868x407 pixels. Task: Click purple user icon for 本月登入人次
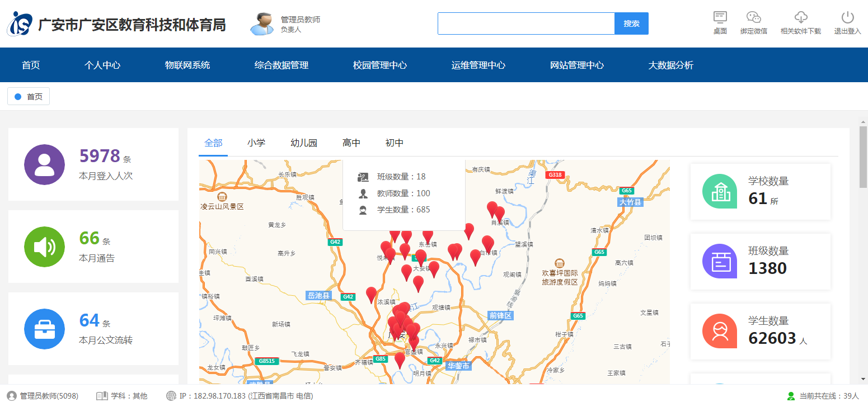tap(45, 164)
